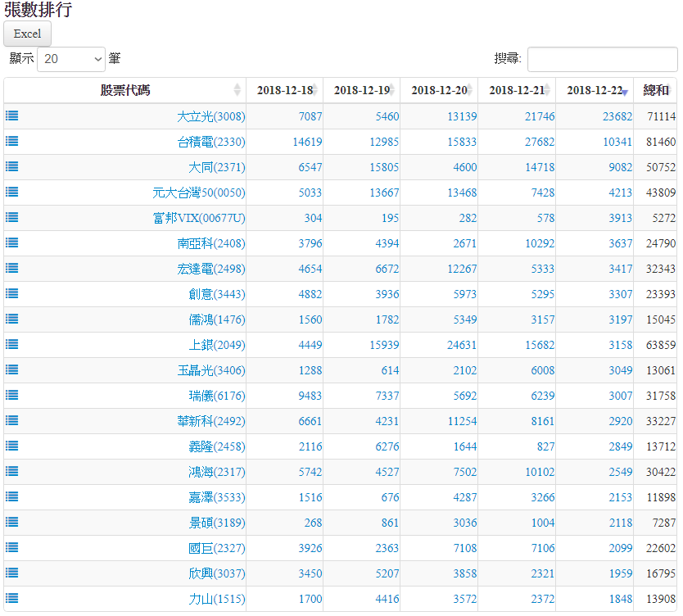Sort the table by 股票代碼 column
Image resolution: width=683 pixels, height=616 pixels.
pyautogui.click(x=125, y=90)
